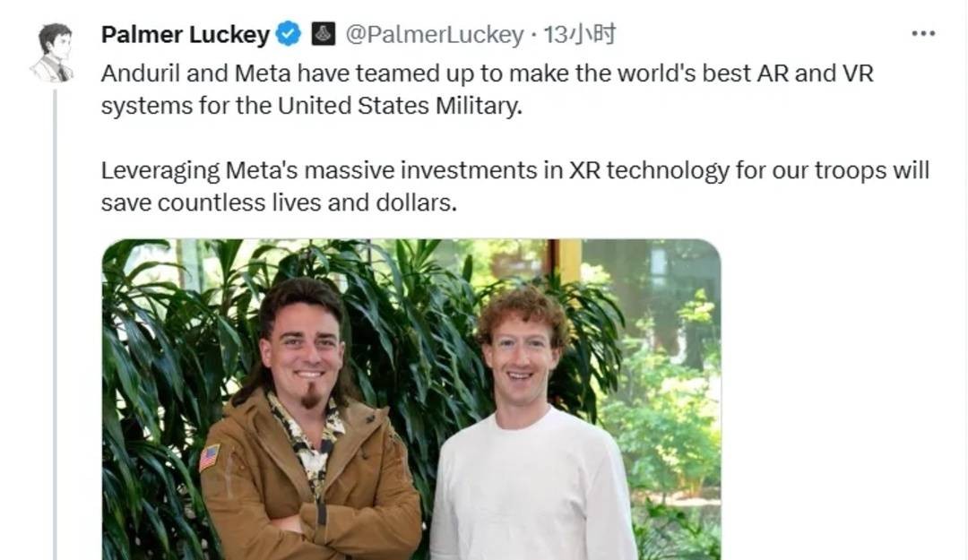Open Palmer Luckey's profile avatar
The width and height of the screenshot is (968, 560).
pos(53,54)
